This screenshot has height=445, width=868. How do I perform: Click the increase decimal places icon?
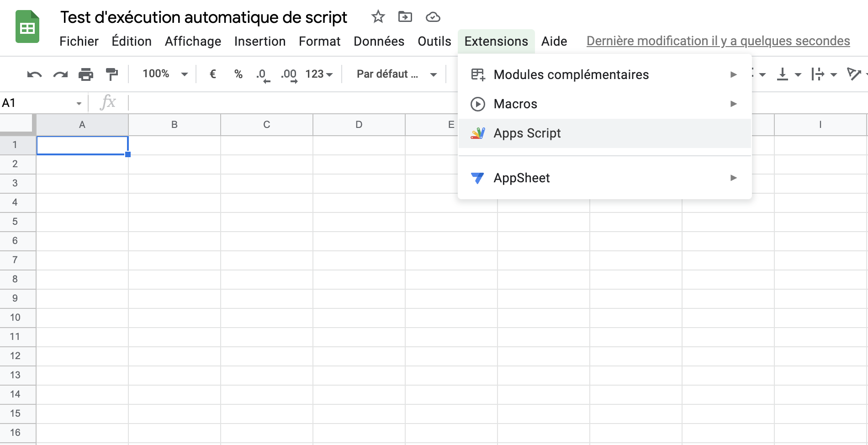coord(288,74)
